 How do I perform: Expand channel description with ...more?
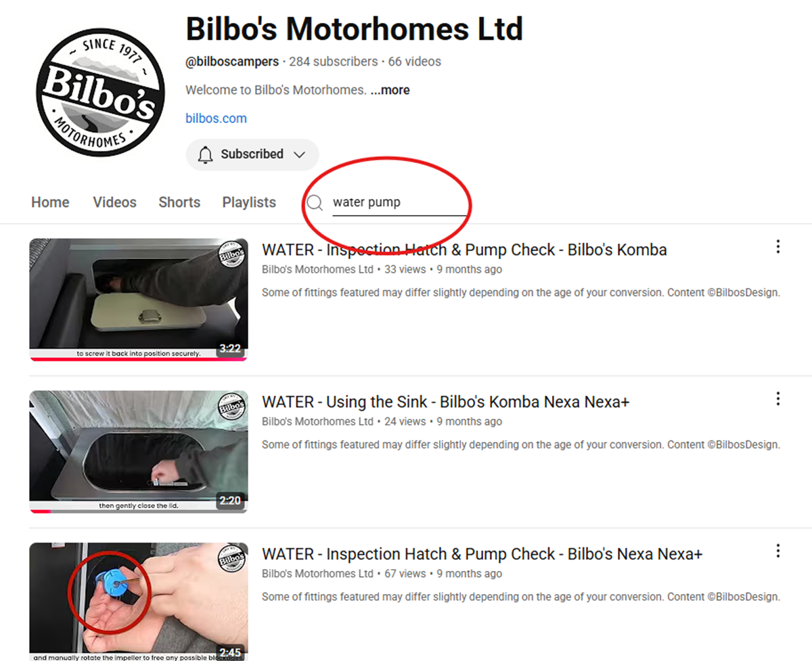click(390, 90)
